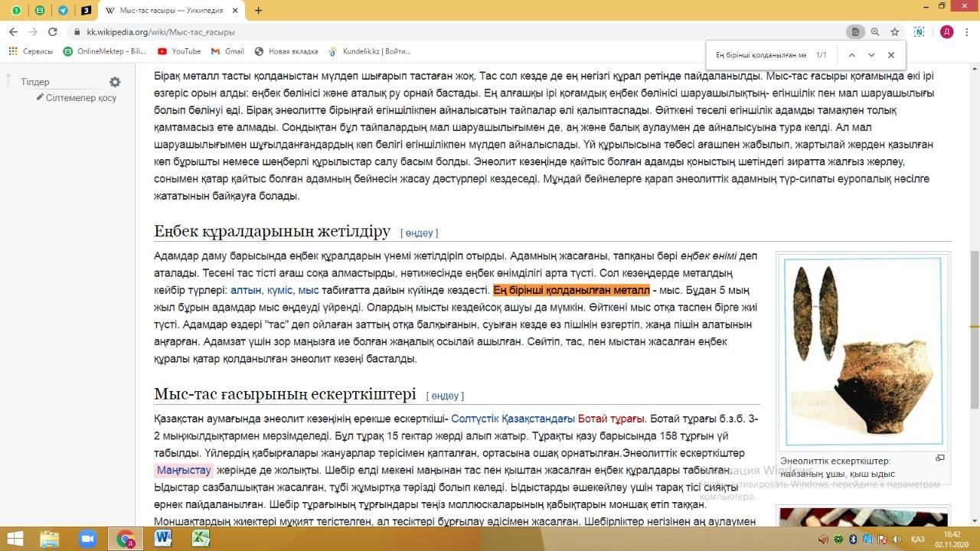This screenshot has height=551, width=980.
Task: Open the Telegram pinned tab
Action: click(63, 11)
